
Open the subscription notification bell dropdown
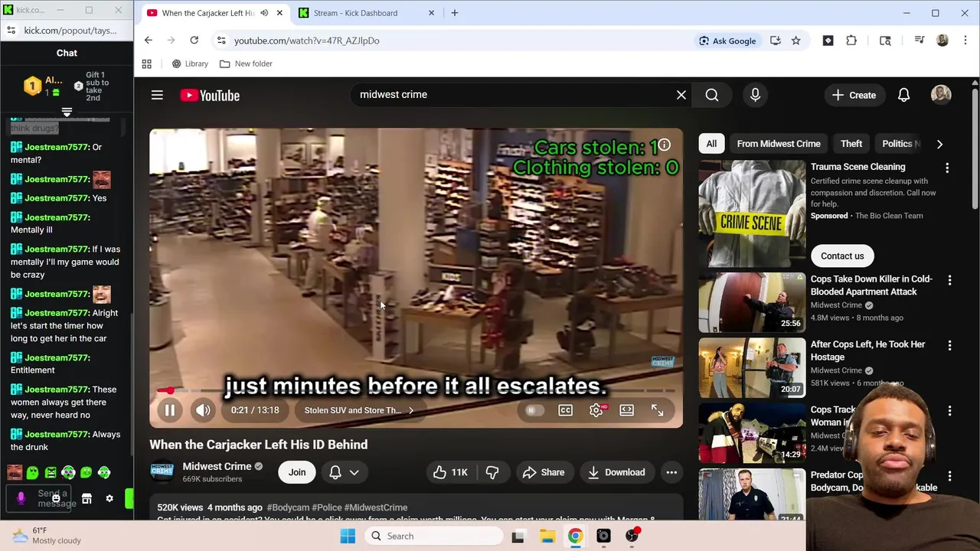(344, 472)
